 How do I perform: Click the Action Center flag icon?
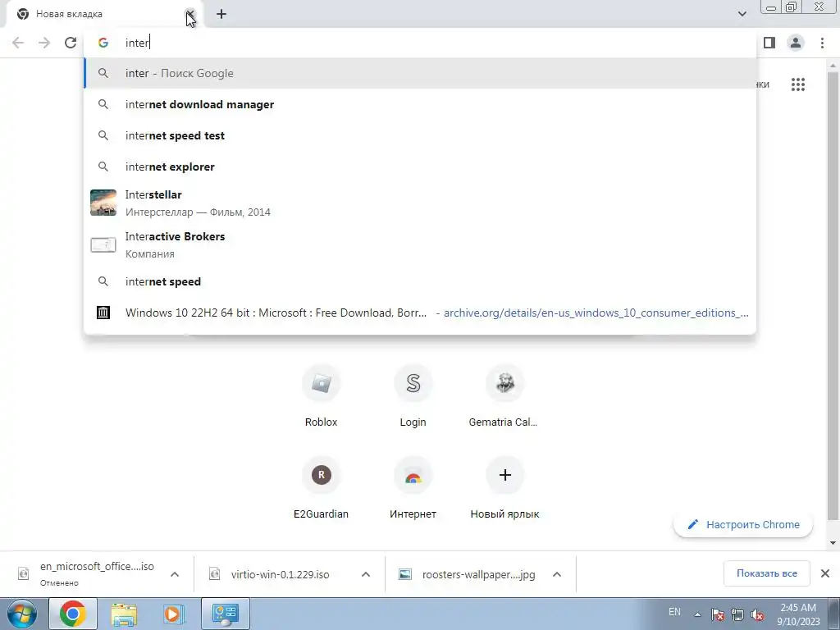tap(718, 614)
